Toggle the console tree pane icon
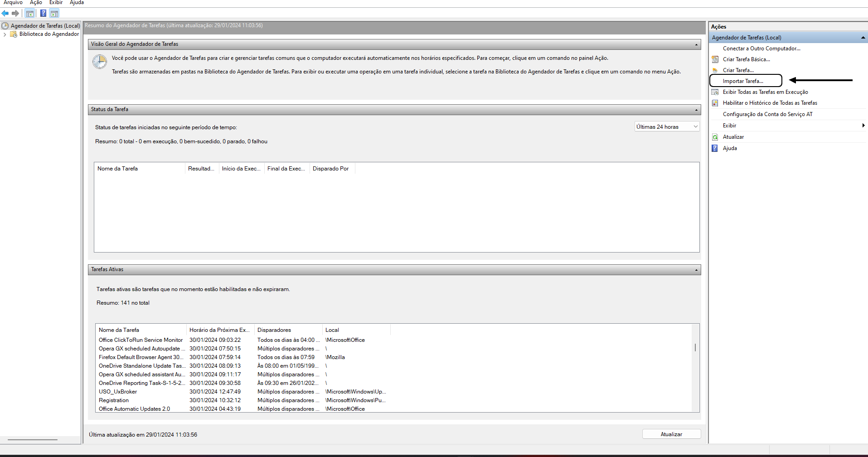Image resolution: width=868 pixels, height=457 pixels. (30, 14)
